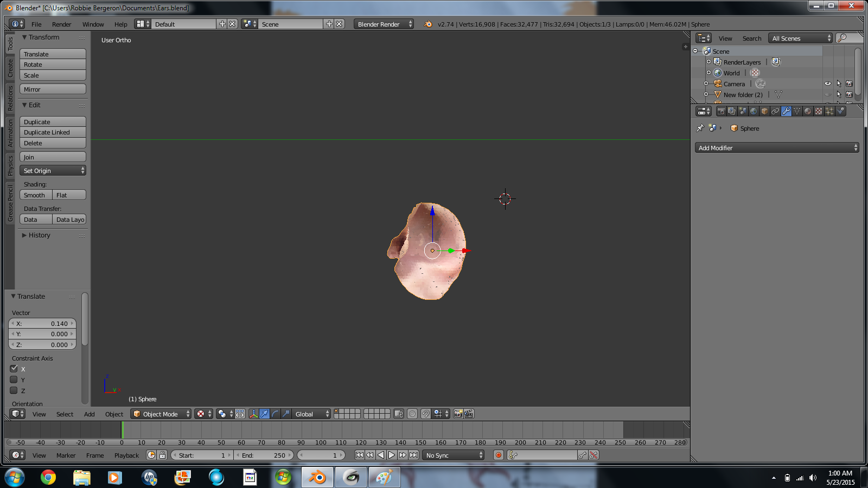Image resolution: width=868 pixels, height=488 pixels.
Task: Collapse the Transform panel
Action: tap(41, 37)
